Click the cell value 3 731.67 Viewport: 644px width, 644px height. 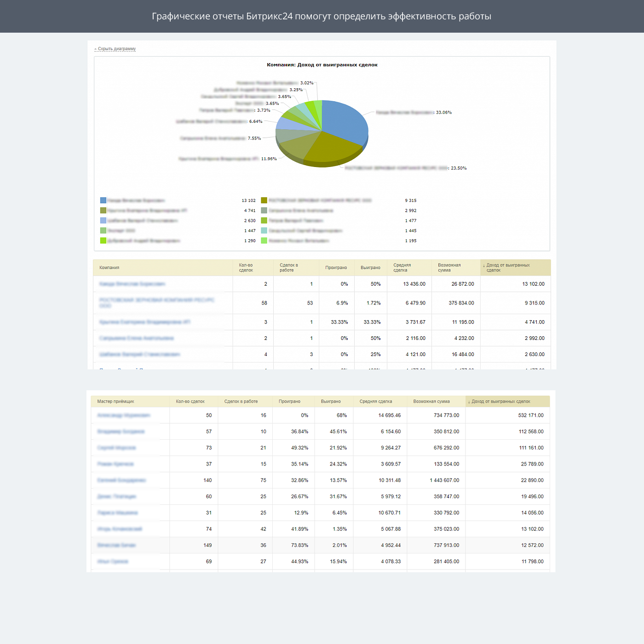415,322
